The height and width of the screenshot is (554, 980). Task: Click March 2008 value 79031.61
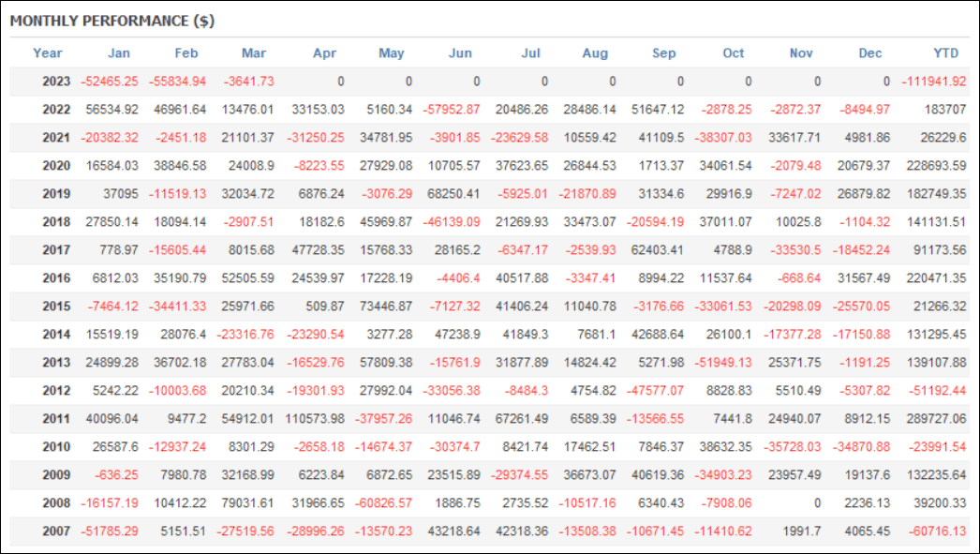(247, 503)
